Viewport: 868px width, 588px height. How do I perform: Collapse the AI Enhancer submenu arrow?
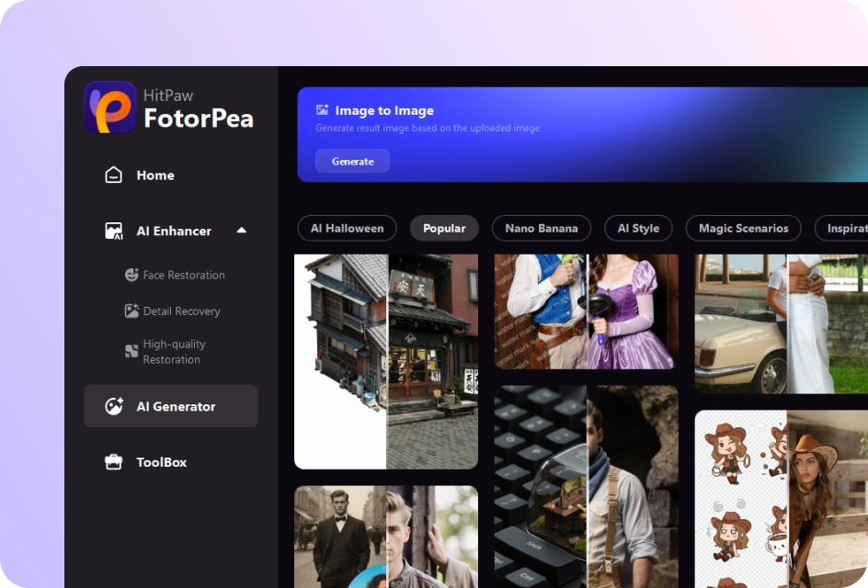(x=241, y=231)
